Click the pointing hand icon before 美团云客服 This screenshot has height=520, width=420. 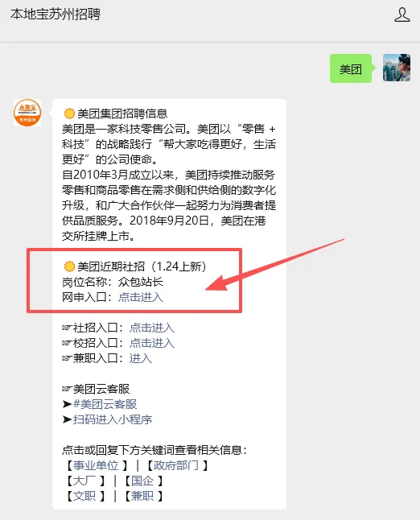(67, 389)
